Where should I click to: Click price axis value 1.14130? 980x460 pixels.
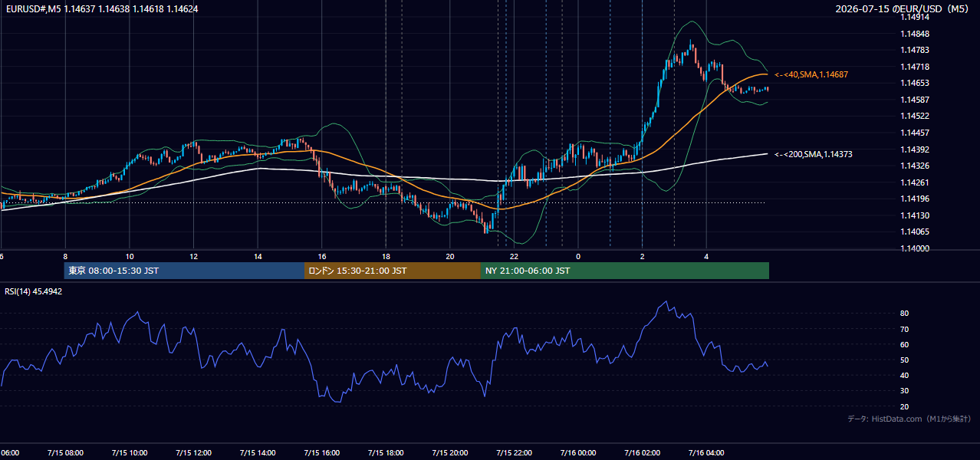pyautogui.click(x=914, y=215)
